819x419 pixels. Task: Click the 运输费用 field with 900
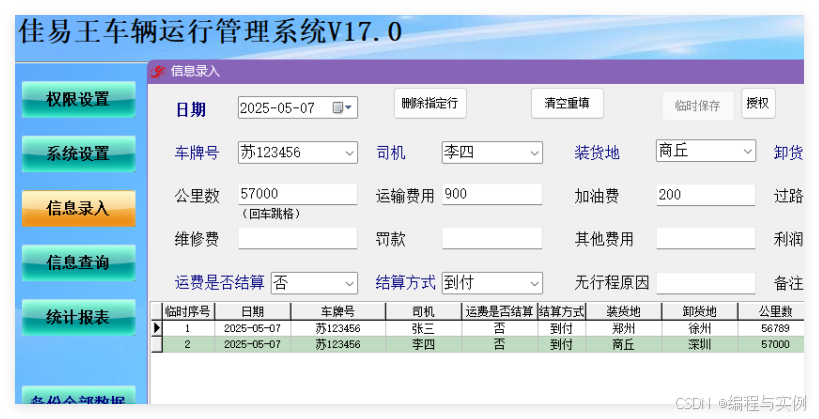click(492, 194)
